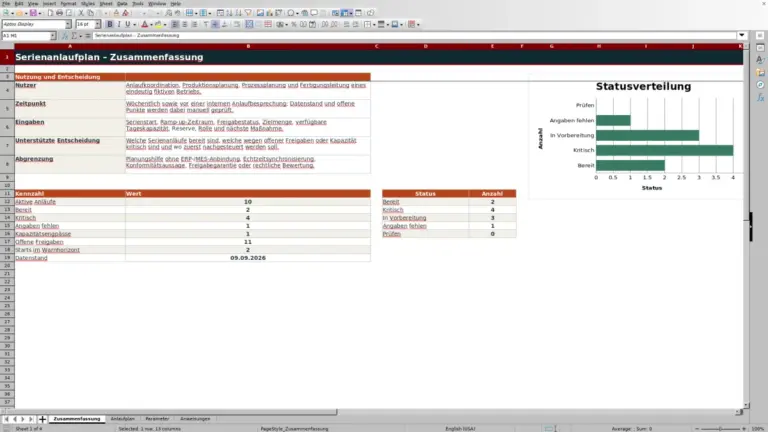Click the add new sheet plus button
Image resolution: width=768 pixels, height=432 pixels.
click(42, 419)
